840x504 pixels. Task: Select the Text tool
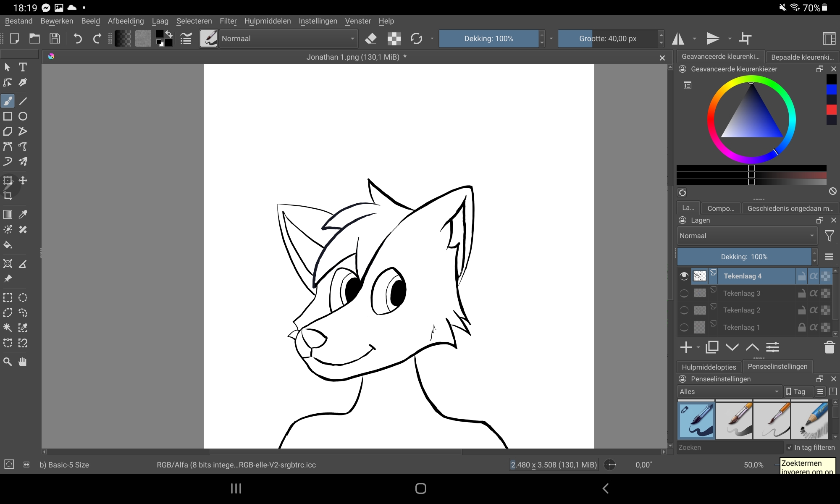(x=23, y=67)
